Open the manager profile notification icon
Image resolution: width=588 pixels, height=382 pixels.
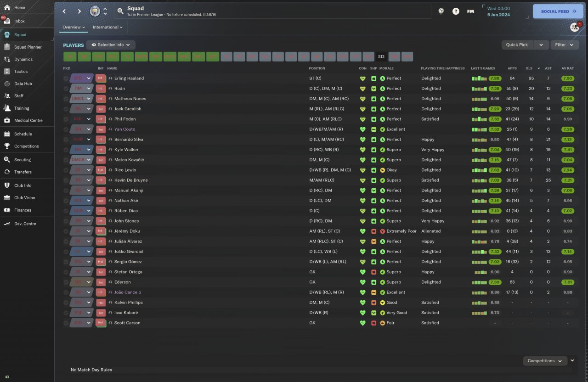[575, 27]
